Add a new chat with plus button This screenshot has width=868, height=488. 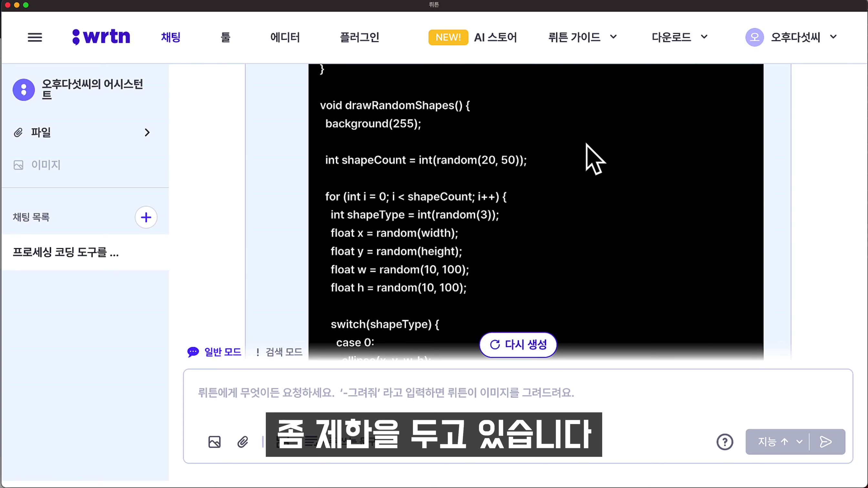[x=146, y=217]
